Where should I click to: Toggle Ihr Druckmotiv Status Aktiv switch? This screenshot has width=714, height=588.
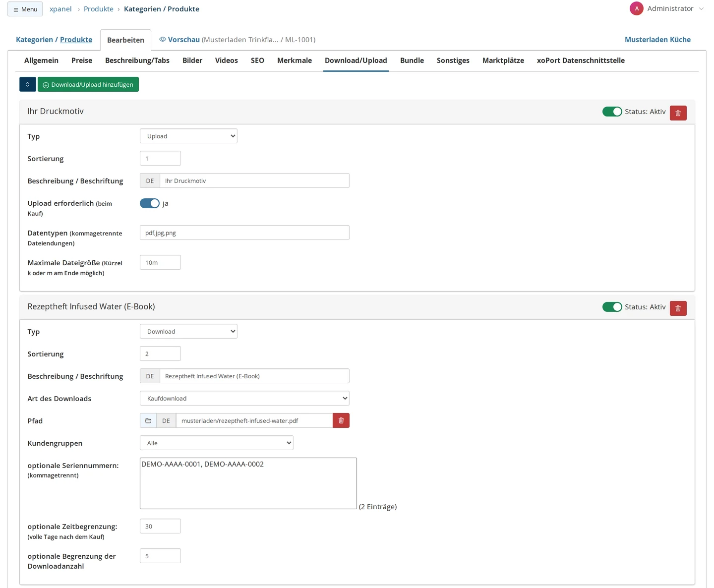point(612,112)
